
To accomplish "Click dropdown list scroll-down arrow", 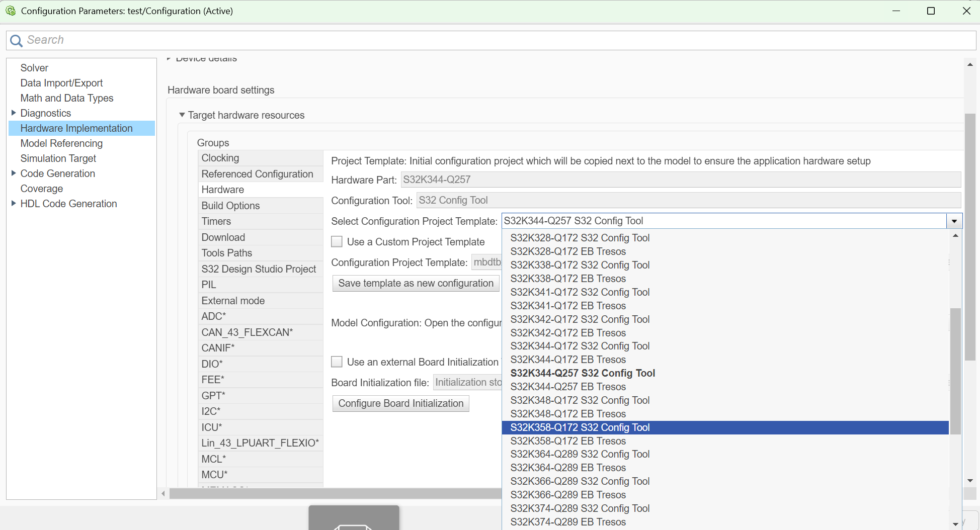I will point(955,524).
